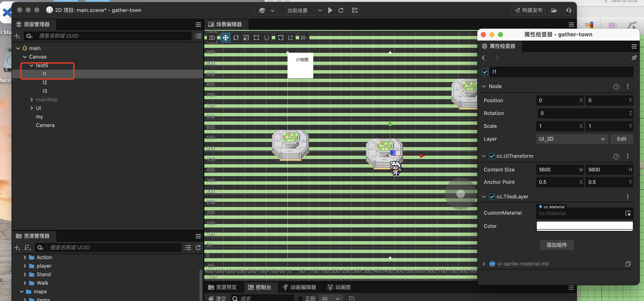Click the layer Edit button

[621, 139]
